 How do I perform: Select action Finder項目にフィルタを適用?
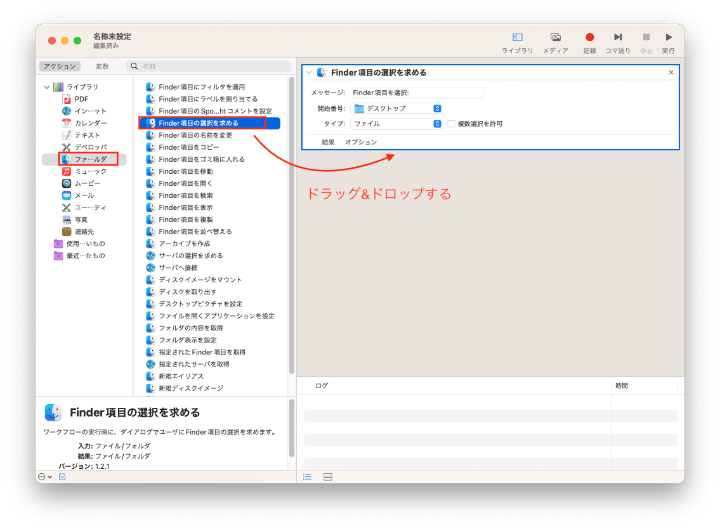(x=196, y=87)
